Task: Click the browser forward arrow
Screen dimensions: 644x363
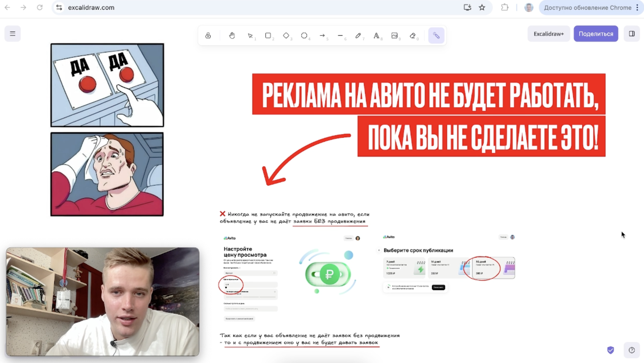Action: pyautogui.click(x=23, y=7)
